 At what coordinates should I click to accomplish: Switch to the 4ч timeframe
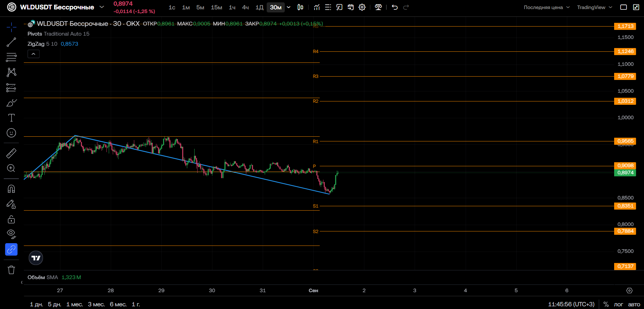(246, 7)
